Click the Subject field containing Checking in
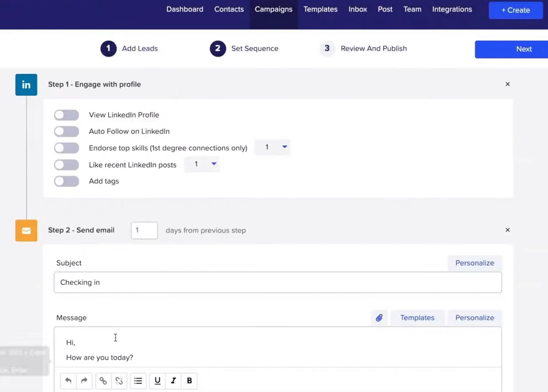 pyautogui.click(x=278, y=282)
